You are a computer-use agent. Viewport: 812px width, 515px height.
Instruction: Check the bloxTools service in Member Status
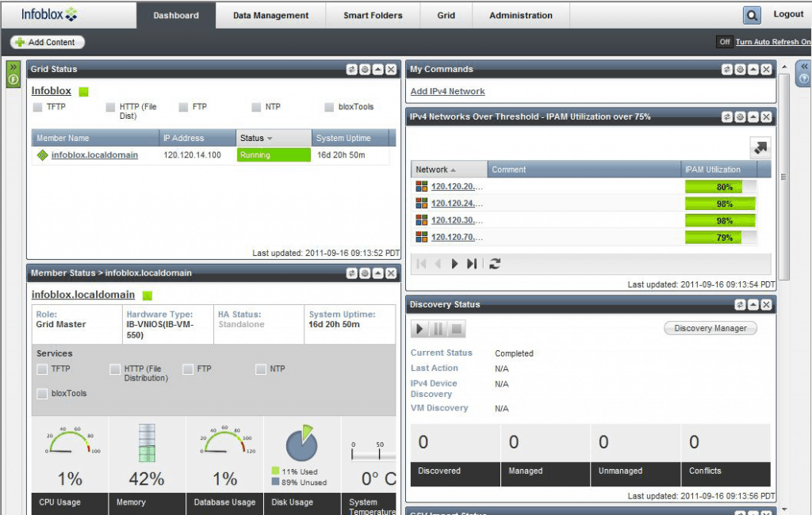41,394
